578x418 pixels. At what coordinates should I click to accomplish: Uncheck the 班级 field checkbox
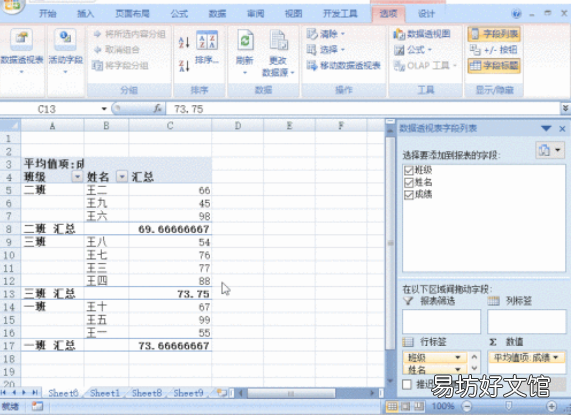pos(408,170)
